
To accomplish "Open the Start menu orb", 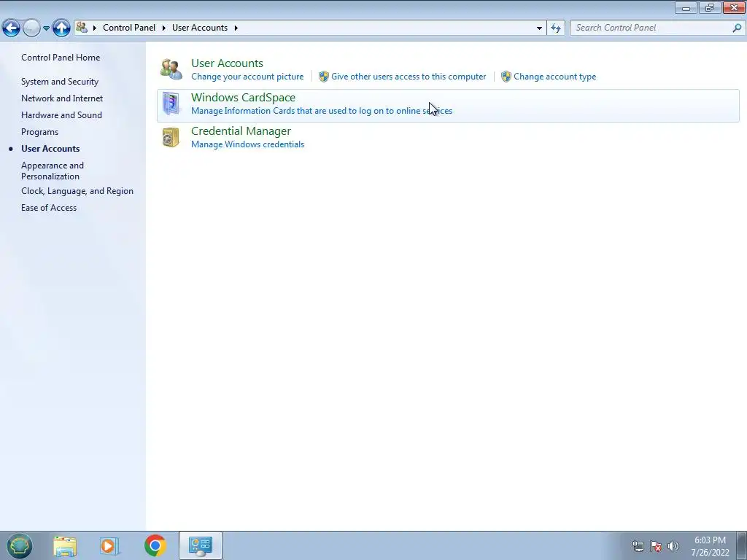I will point(19,545).
